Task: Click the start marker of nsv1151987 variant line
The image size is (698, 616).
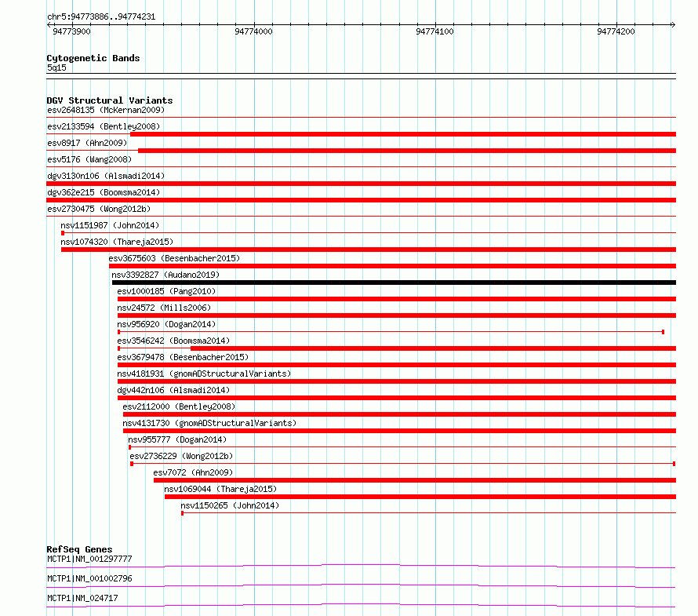Action: point(63,233)
